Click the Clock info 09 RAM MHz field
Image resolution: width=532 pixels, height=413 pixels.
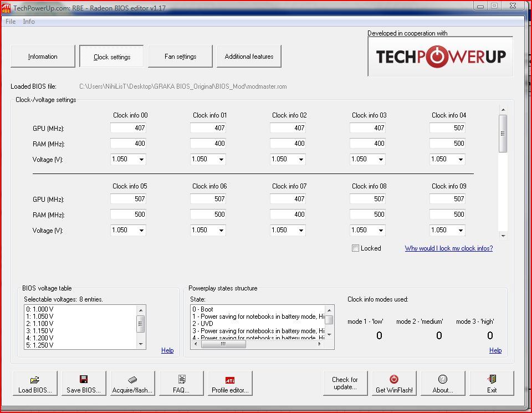point(447,214)
